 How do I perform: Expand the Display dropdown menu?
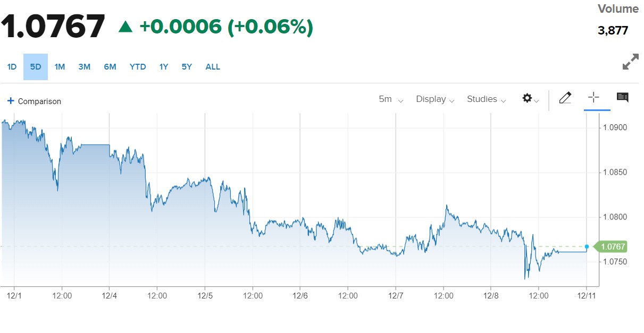pyautogui.click(x=435, y=99)
